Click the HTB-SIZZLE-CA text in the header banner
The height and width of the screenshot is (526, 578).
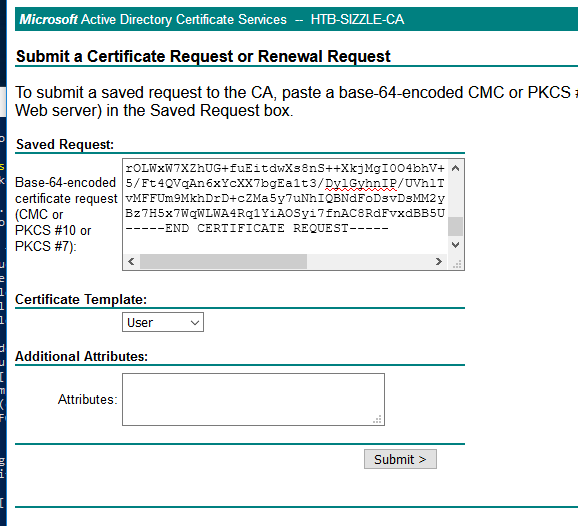(357, 19)
